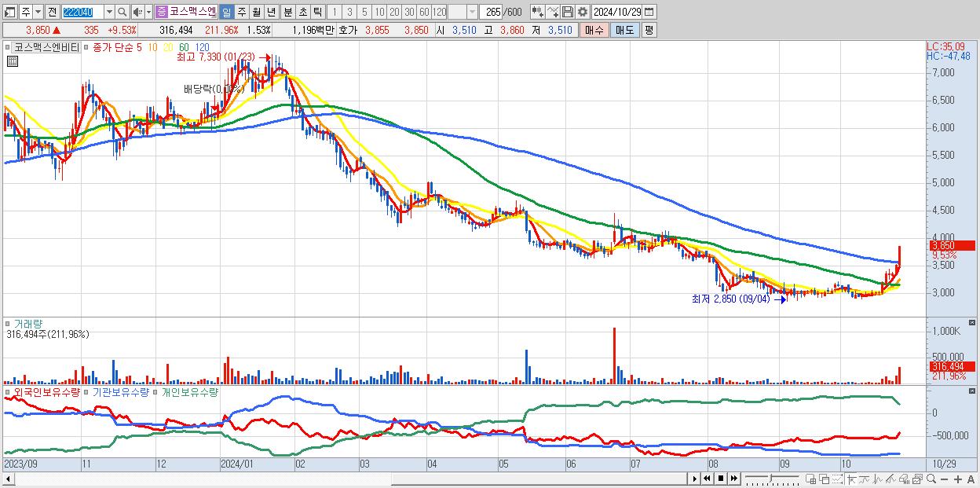Switch to the 틱 tick chart period
The image size is (980, 488).
(316, 12)
